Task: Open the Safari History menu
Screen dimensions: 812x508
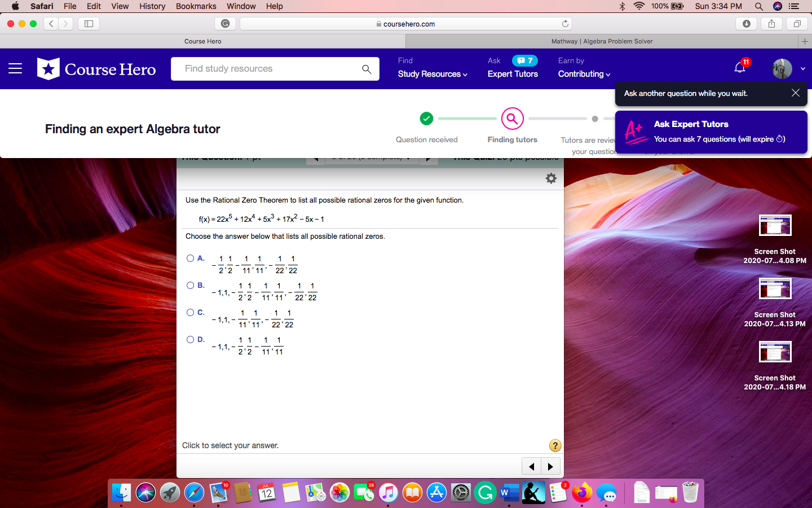Action: tap(152, 6)
